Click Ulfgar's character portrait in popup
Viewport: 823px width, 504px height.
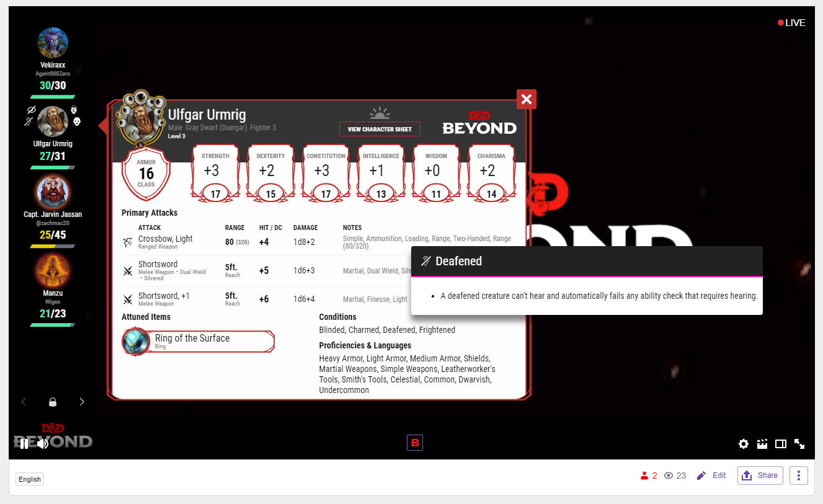pos(141,118)
